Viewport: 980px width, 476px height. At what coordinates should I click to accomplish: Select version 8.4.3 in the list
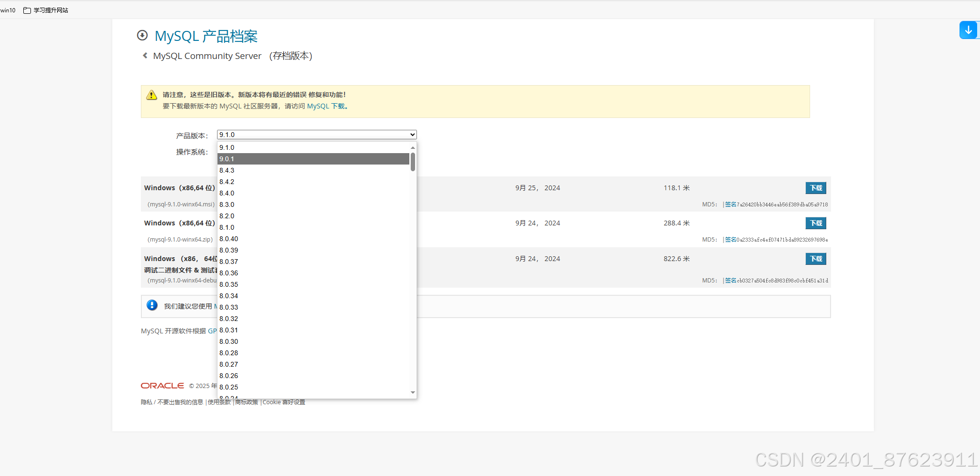314,170
